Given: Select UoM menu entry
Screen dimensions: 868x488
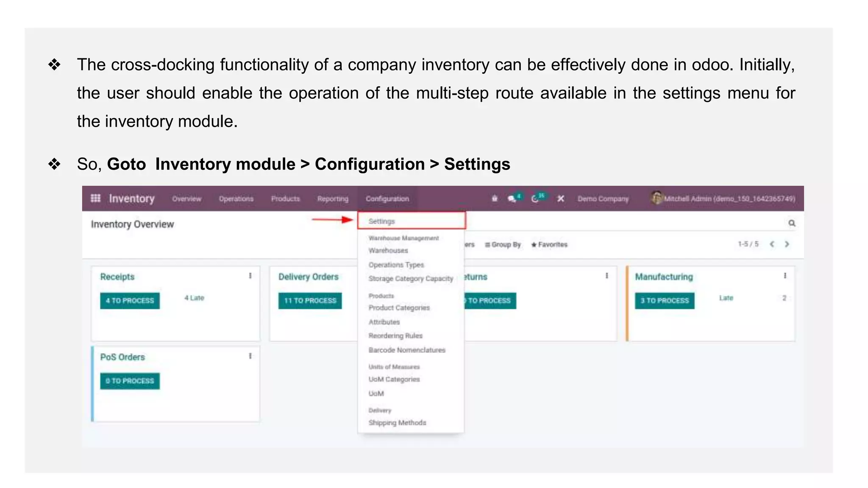Looking at the screenshot, I should tap(376, 394).
